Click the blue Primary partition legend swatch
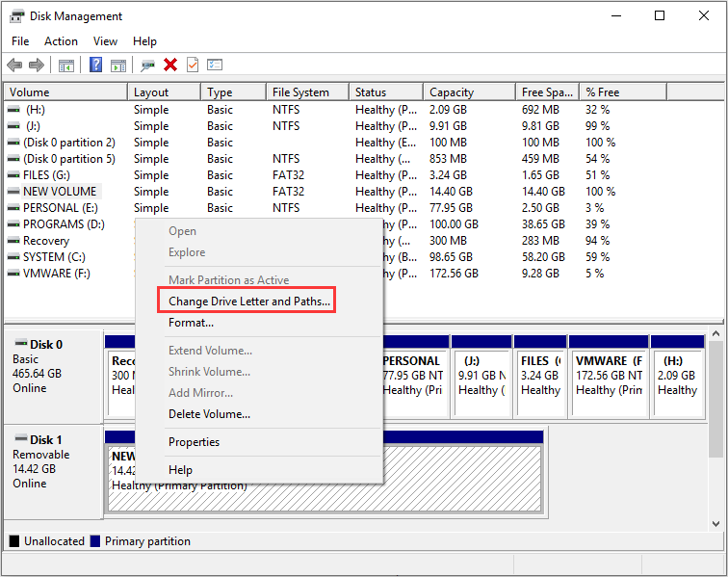The image size is (728, 577). [x=95, y=541]
